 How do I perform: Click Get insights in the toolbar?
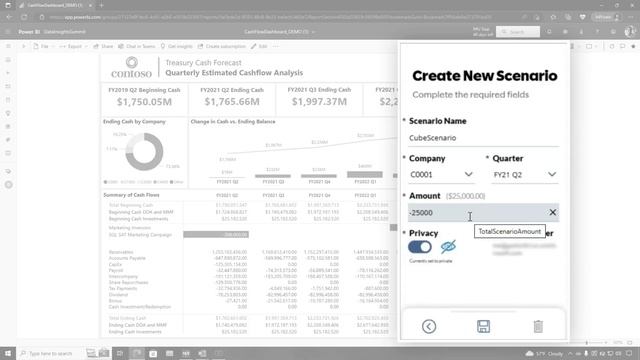pos(176,47)
